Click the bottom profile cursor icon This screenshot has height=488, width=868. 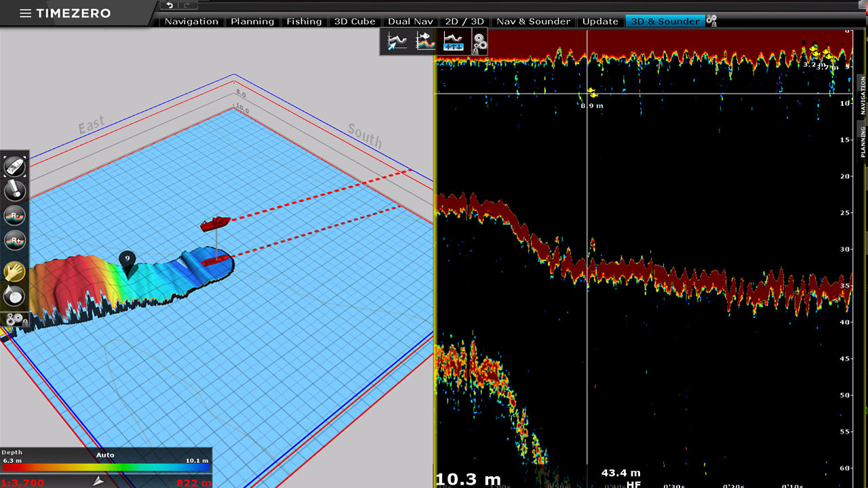point(397,42)
